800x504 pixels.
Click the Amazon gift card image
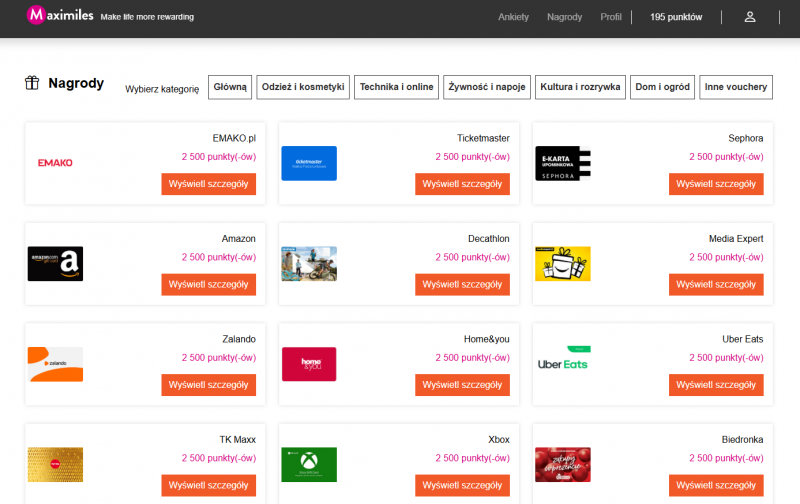[55, 264]
